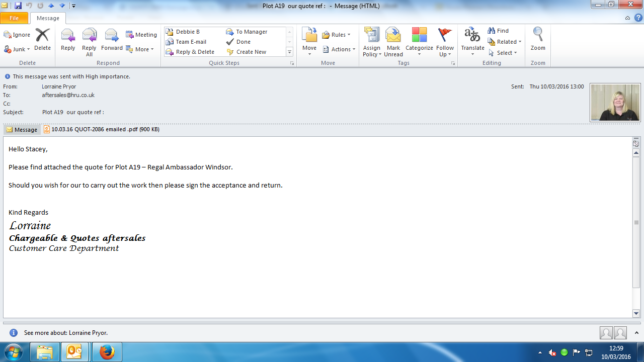Find text in the message
This screenshot has height=362, width=644.
click(498, 31)
